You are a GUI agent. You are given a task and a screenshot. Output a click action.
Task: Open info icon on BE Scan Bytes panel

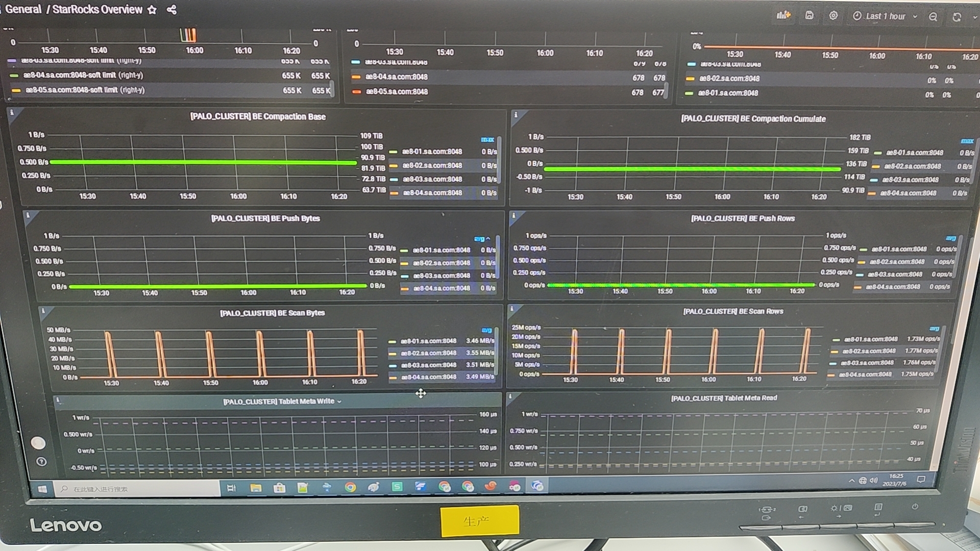pos(43,310)
